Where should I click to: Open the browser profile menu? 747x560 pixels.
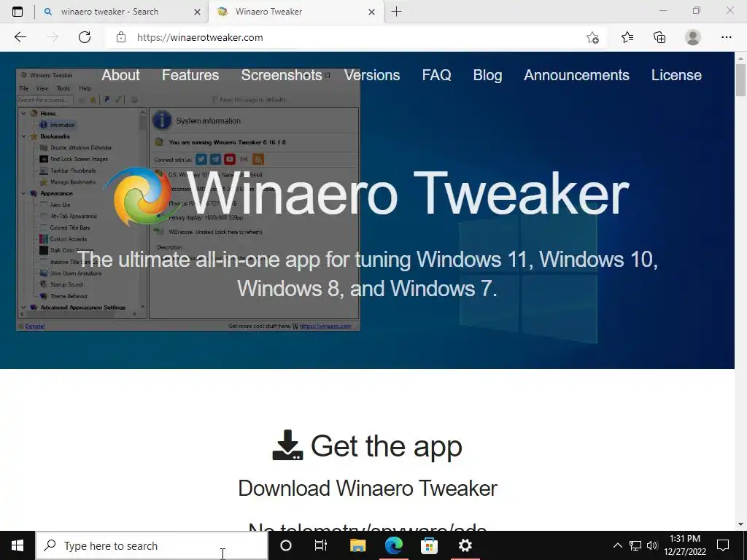(693, 37)
